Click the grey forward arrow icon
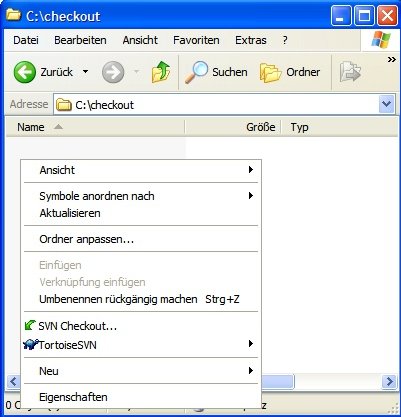 click(x=113, y=72)
